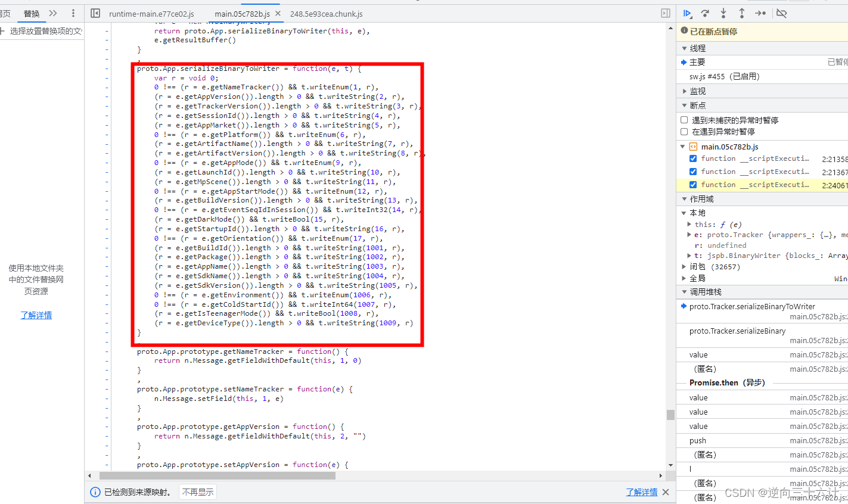Select the 替换 overrides tab

click(32, 14)
